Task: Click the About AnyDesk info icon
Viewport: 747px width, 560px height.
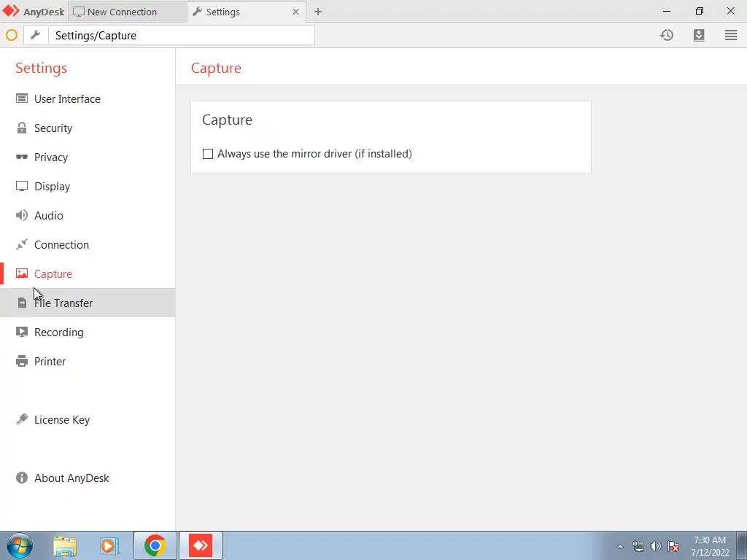Action: pos(21,478)
